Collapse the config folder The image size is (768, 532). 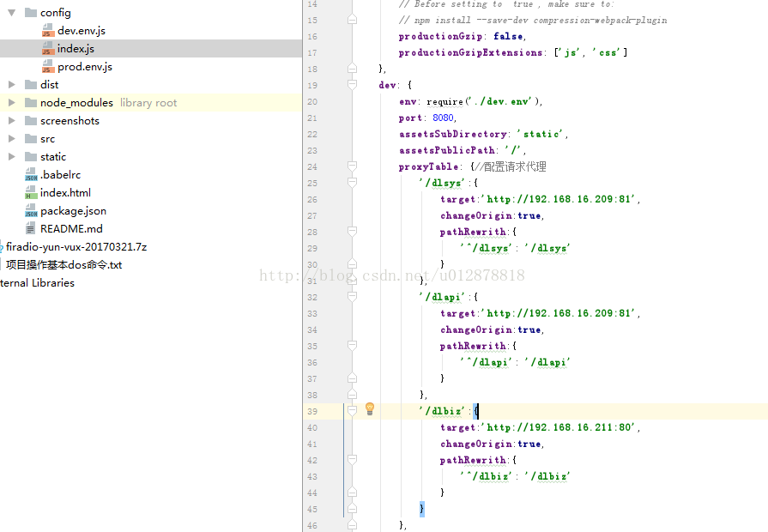pyautogui.click(x=12, y=13)
